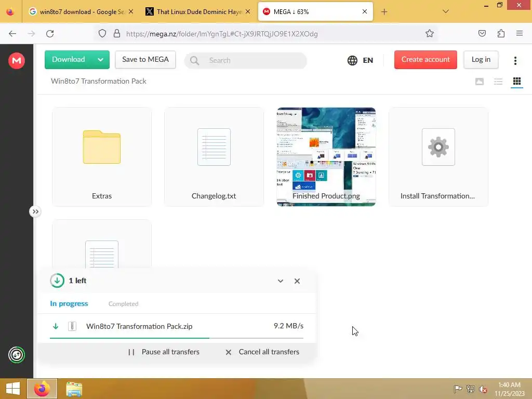Screen dimensions: 532x399
Task: Open the transfers sync icon in sidebar
Action: point(16,355)
